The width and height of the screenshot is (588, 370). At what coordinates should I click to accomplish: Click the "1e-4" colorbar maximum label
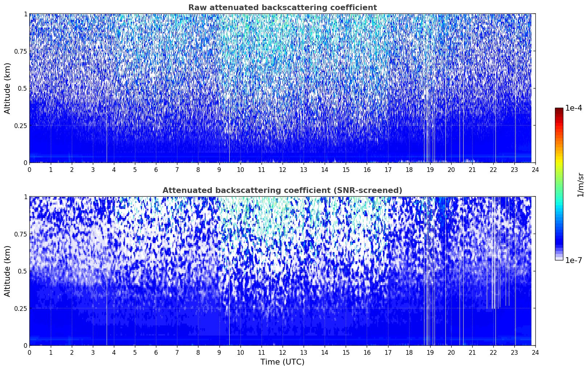pos(573,108)
